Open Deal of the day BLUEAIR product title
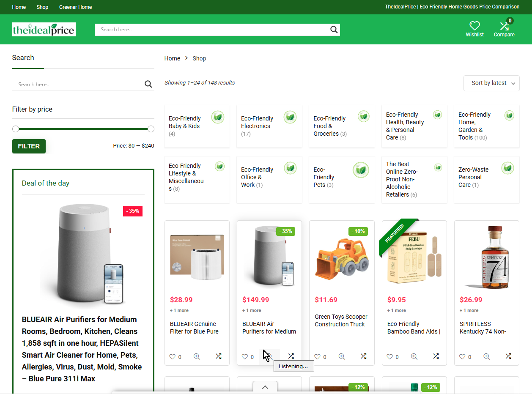Viewport: 532px width, 394px height. pos(83,349)
